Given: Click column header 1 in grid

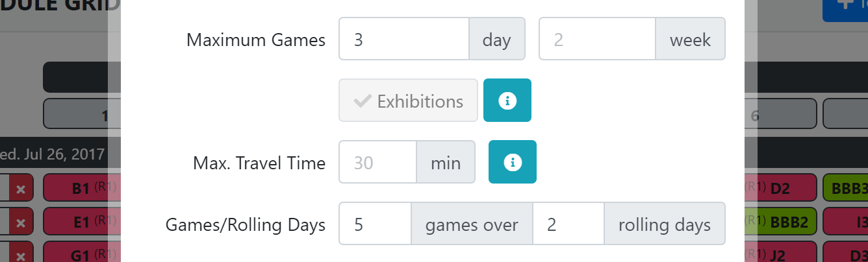Looking at the screenshot, I should (x=81, y=115).
